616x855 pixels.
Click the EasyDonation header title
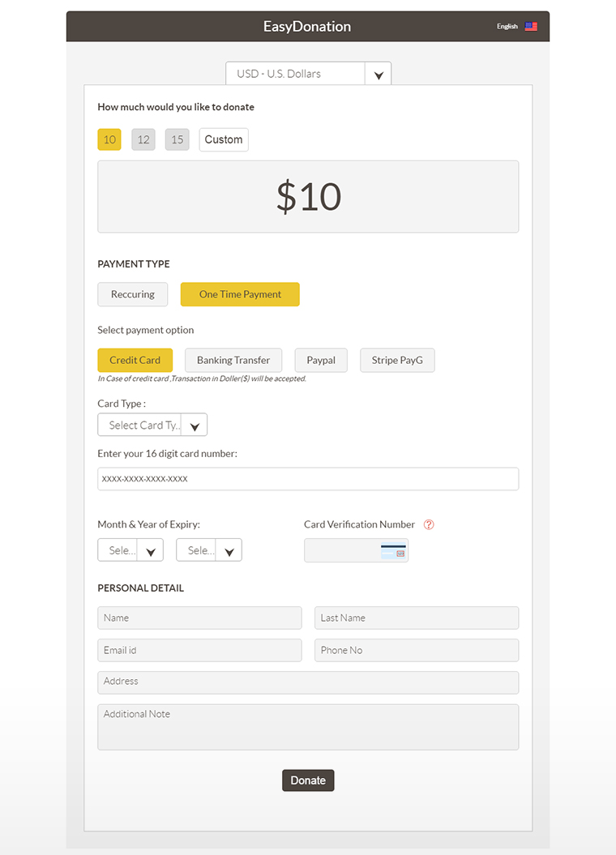[307, 26]
